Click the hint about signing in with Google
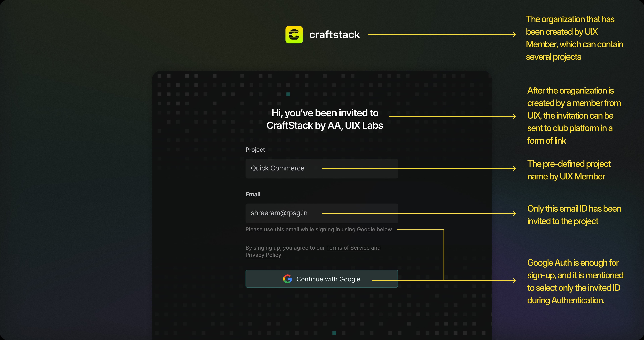This screenshot has height=340, width=644. (x=318, y=229)
